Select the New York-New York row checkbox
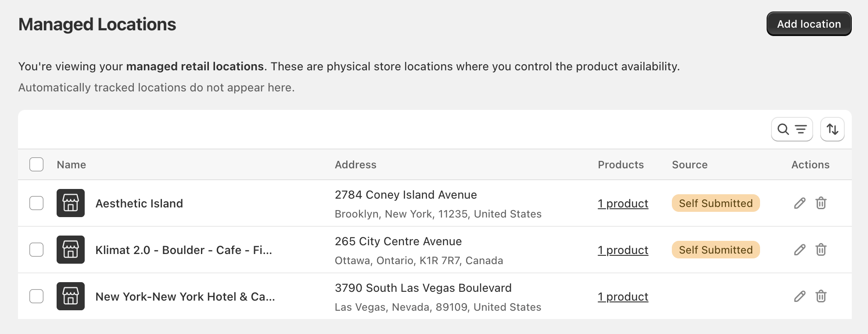This screenshot has width=868, height=334. pos(36,296)
